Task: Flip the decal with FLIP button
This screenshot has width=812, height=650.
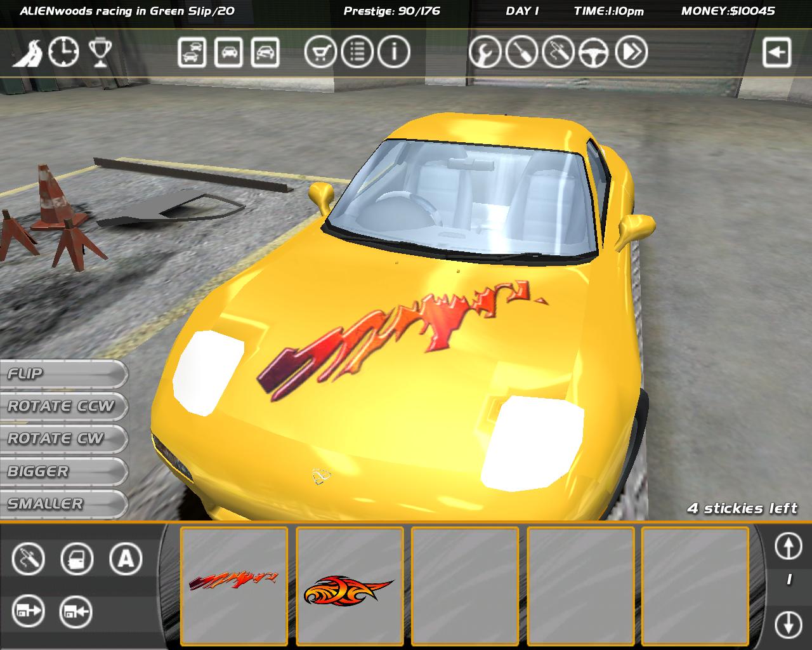Action: [63, 374]
